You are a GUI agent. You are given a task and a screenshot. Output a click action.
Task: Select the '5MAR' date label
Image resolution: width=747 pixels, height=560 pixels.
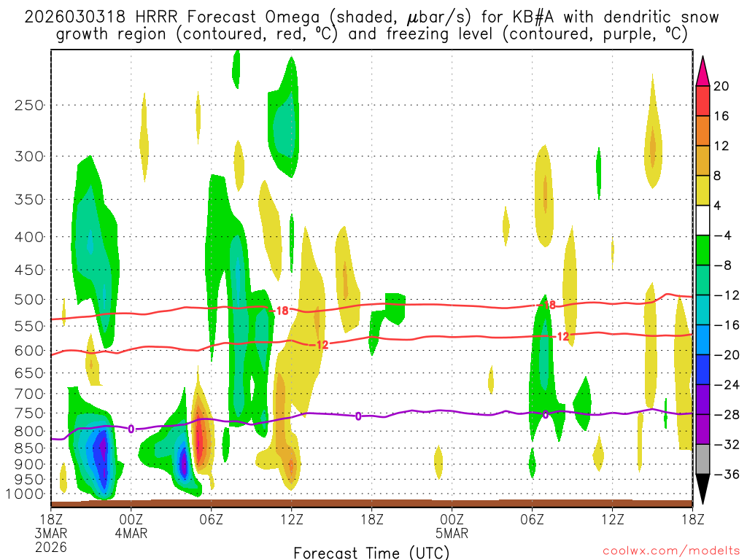coord(452,533)
